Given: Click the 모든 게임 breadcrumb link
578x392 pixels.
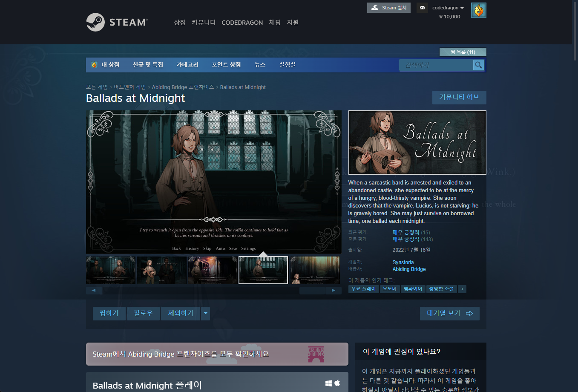Looking at the screenshot, I should point(97,87).
